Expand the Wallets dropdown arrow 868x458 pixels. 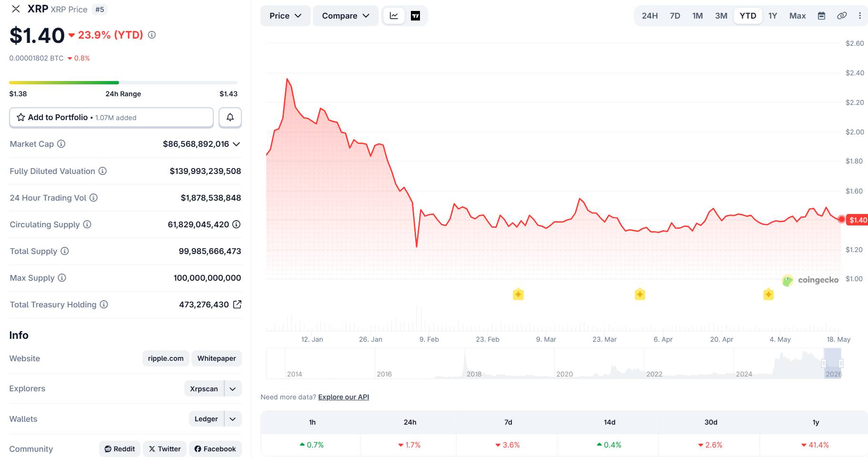[233, 419]
